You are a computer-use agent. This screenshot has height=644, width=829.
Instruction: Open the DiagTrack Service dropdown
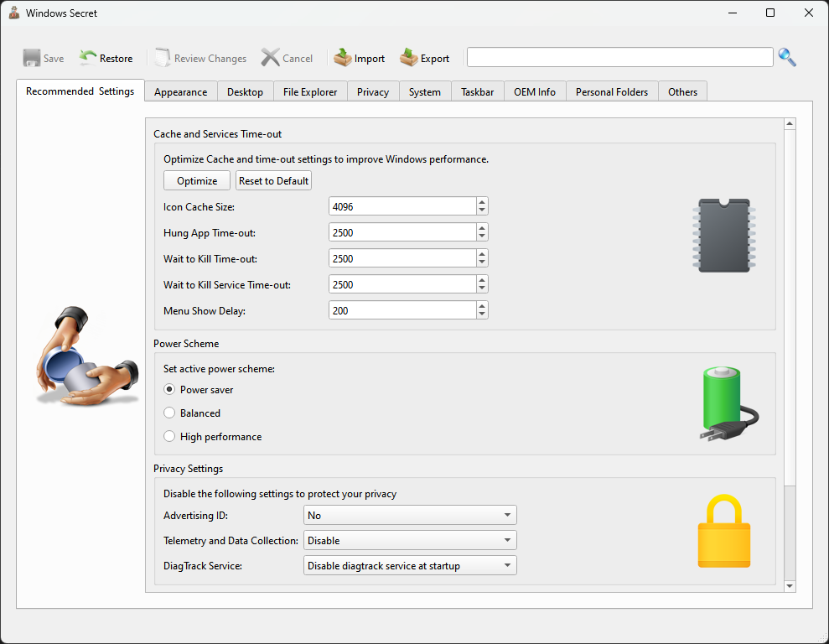pos(410,566)
